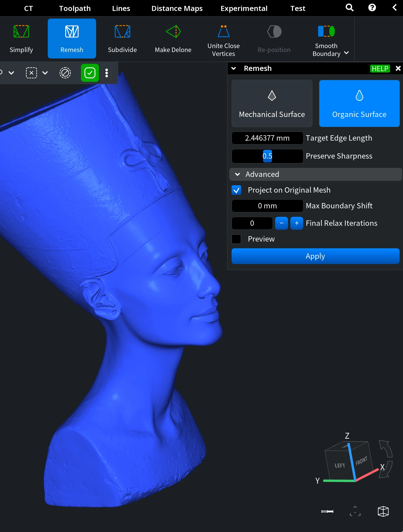Open the question mark help icon
The image size is (403, 532).
372,8
